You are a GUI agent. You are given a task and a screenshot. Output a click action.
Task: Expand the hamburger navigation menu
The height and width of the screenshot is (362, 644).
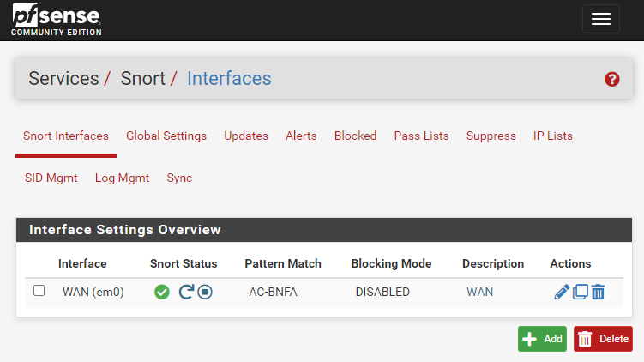(600, 20)
